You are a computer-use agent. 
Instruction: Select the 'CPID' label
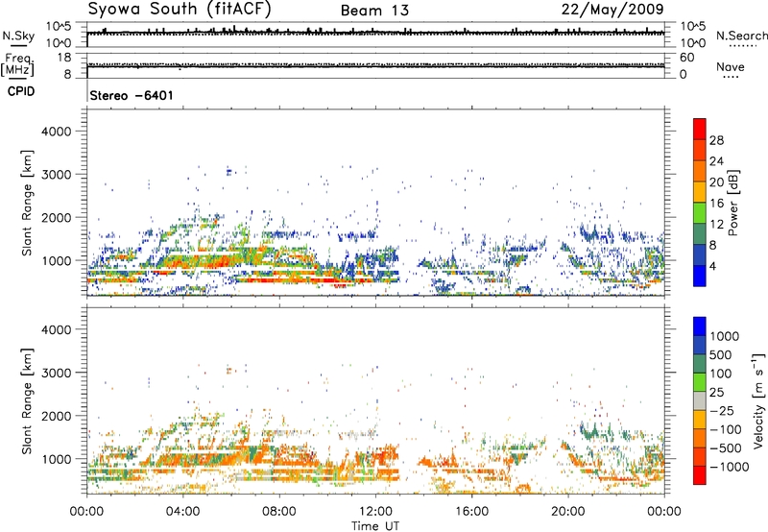pyautogui.click(x=21, y=91)
